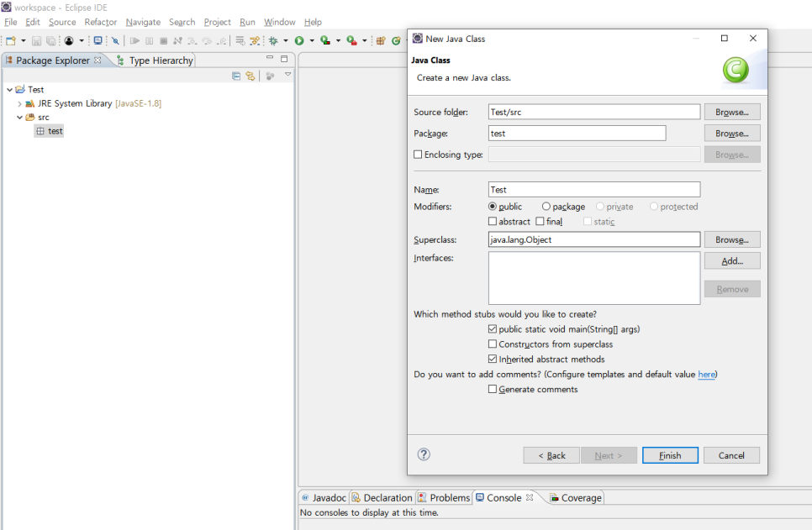Click the Drop to Frame toolbar icon
The width and height of the screenshot is (812, 530).
240,41
